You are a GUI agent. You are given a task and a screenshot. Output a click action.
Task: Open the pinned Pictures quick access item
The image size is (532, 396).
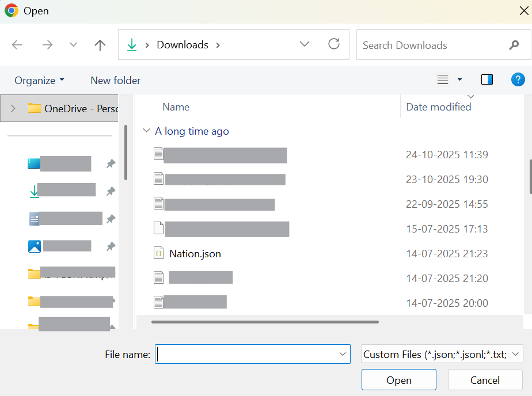click(x=60, y=246)
